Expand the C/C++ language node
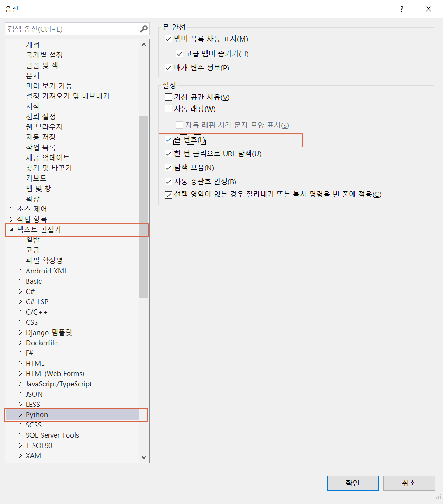Screen dimensions: 443x504 [x=20, y=312]
